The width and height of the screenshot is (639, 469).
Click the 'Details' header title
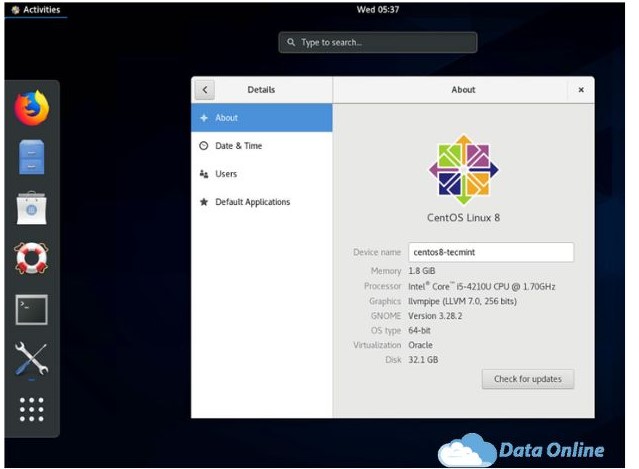(x=261, y=90)
